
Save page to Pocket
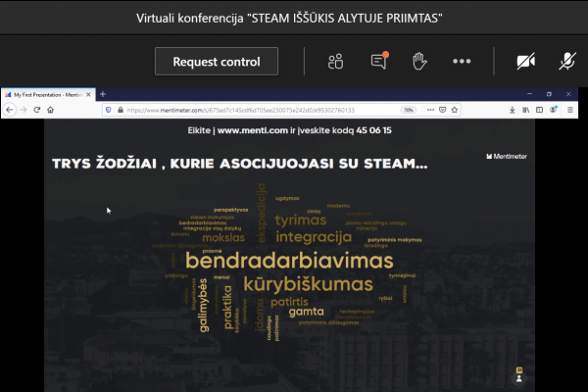click(443, 110)
